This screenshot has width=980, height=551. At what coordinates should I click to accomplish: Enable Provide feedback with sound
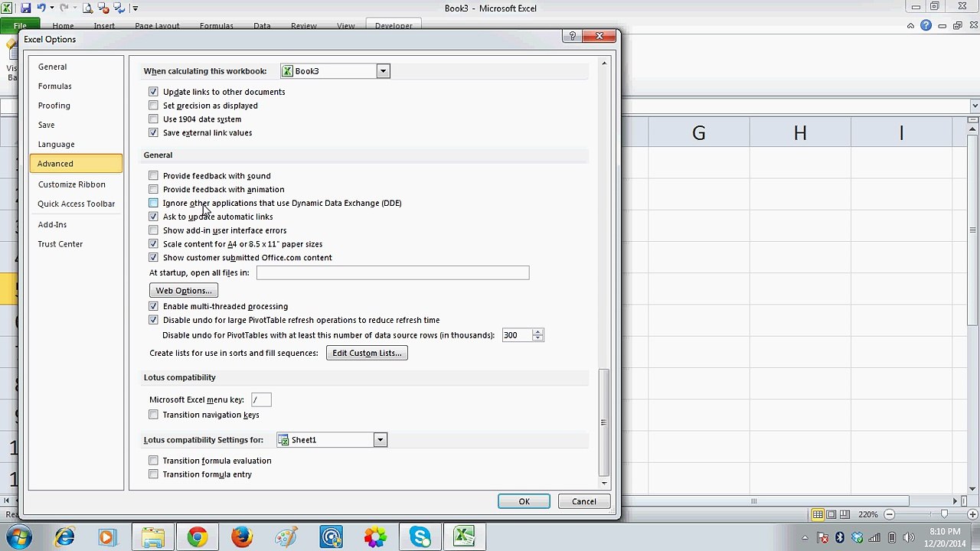pos(153,176)
